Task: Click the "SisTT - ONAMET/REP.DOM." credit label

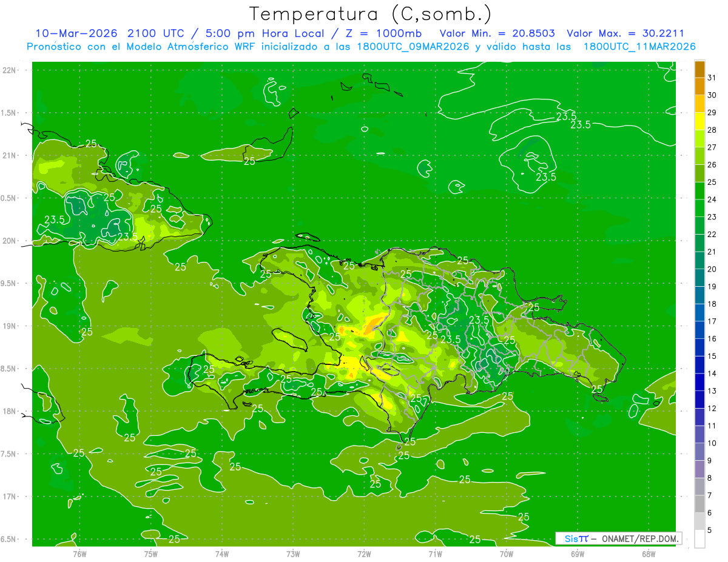Action: tap(618, 538)
